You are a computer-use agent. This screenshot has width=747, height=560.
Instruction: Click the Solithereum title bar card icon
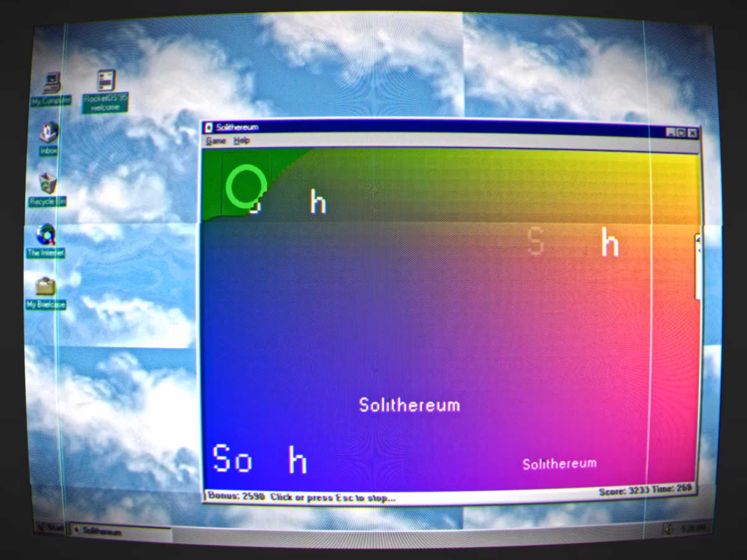point(209,128)
